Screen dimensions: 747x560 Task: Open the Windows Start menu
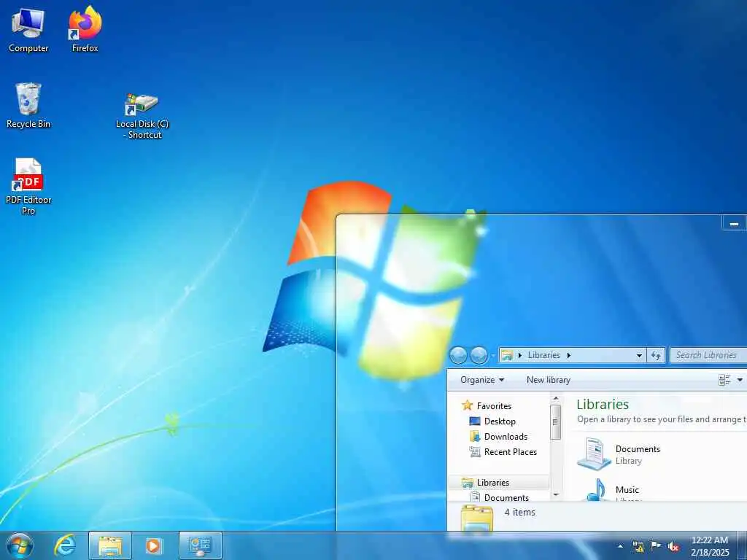[x=20, y=545]
